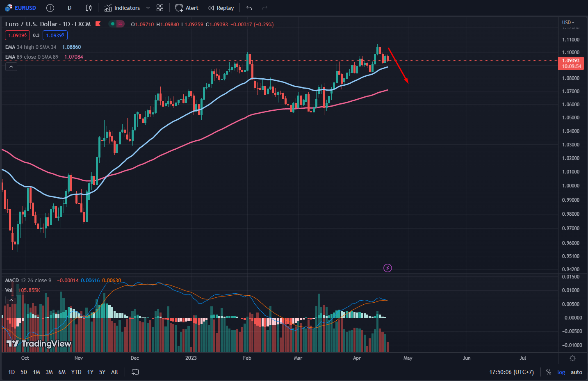Open the candlestick chart style selector
This screenshot has height=381, width=588.
click(89, 8)
